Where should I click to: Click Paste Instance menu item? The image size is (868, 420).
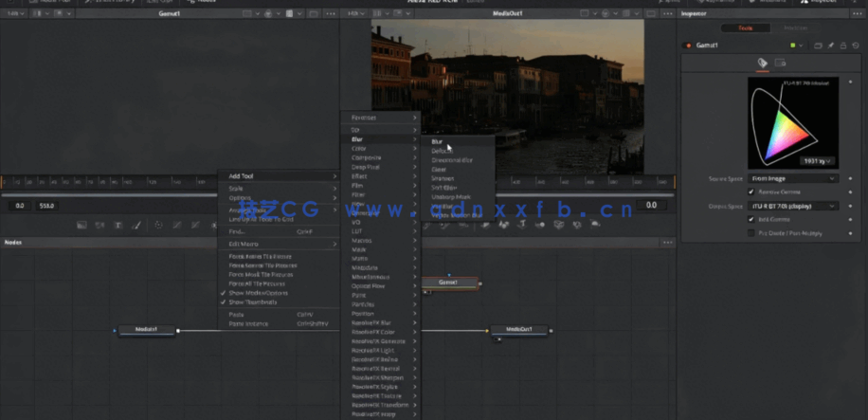coord(279,323)
